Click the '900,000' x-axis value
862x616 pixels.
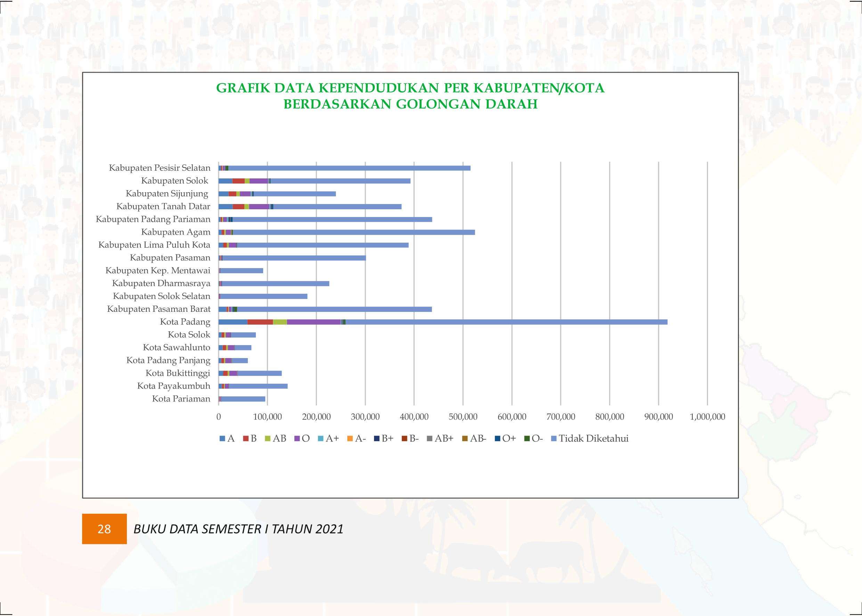pyautogui.click(x=659, y=417)
